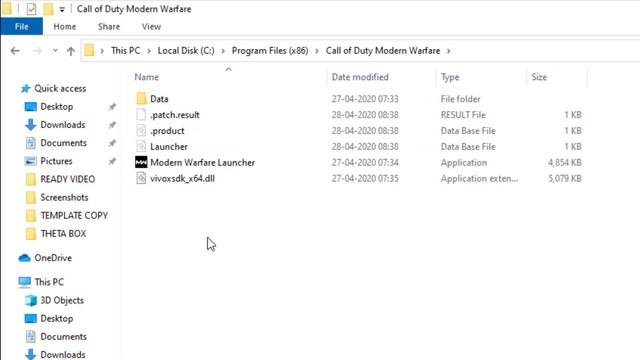Select the Data folder name
Screen dimensions: 640x360
[x=159, y=99]
